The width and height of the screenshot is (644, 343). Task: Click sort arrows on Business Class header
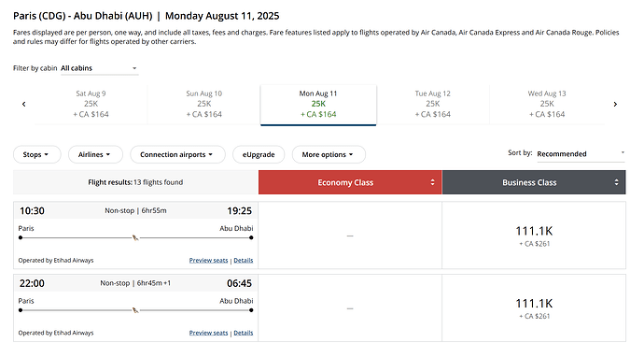[616, 182]
